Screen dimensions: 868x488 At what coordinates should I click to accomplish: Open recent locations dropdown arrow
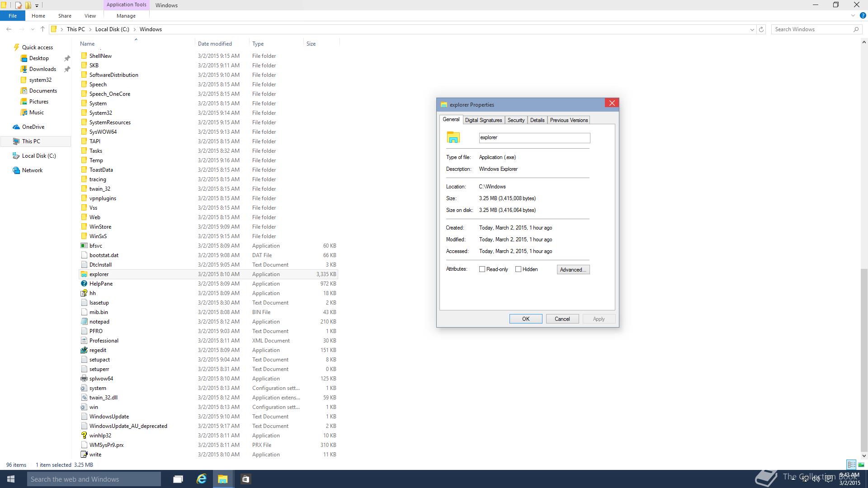[33, 29]
